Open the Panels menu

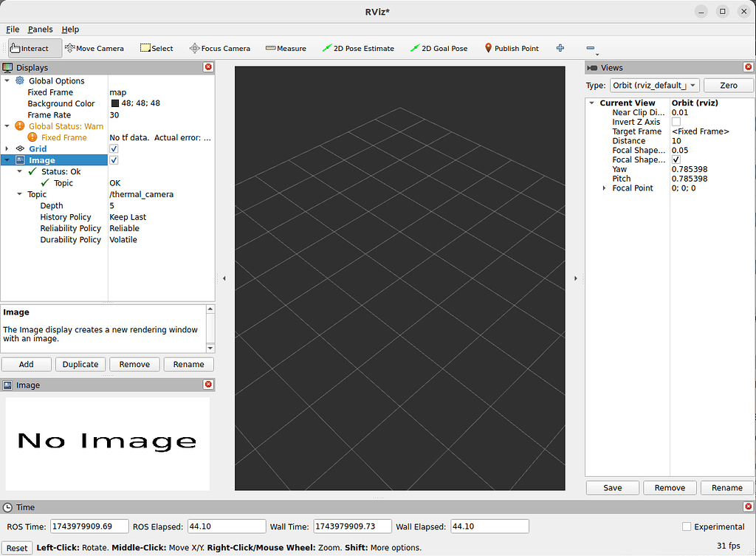[40, 30]
